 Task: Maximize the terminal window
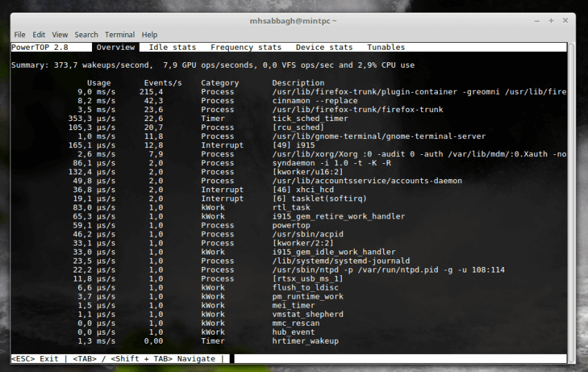tap(551, 21)
